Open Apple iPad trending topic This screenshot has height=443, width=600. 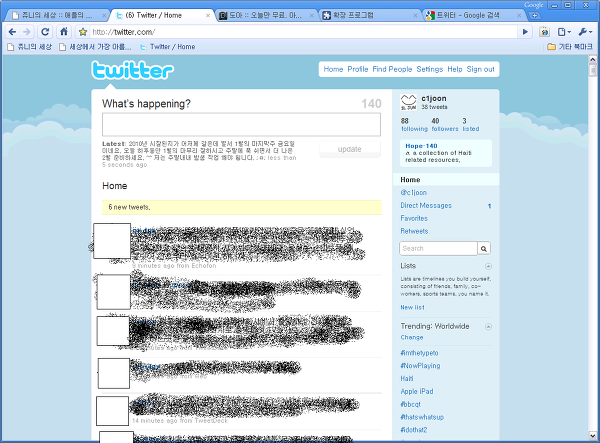pyautogui.click(x=417, y=391)
